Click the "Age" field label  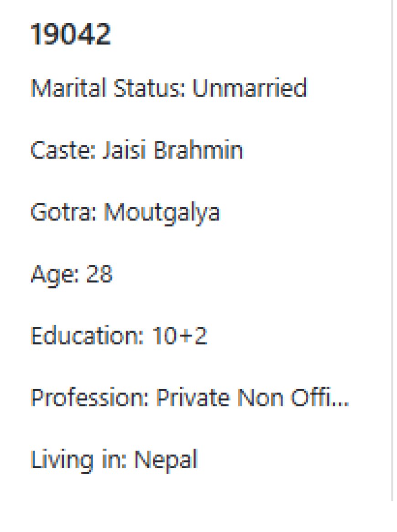point(49,274)
